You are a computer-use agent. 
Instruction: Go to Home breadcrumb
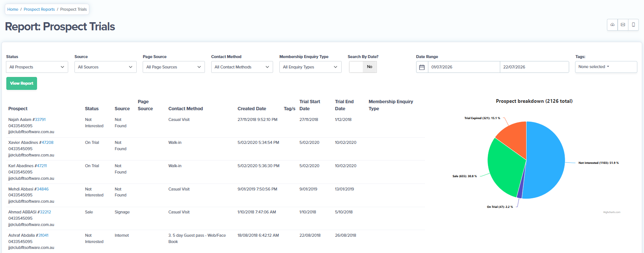pyautogui.click(x=13, y=9)
